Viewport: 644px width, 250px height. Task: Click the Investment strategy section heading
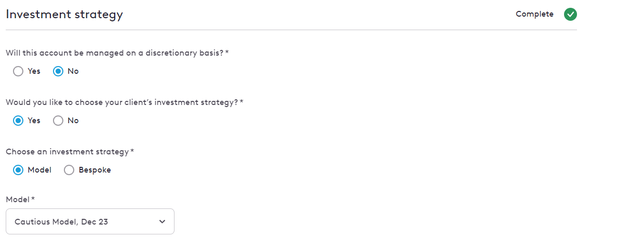click(x=64, y=15)
